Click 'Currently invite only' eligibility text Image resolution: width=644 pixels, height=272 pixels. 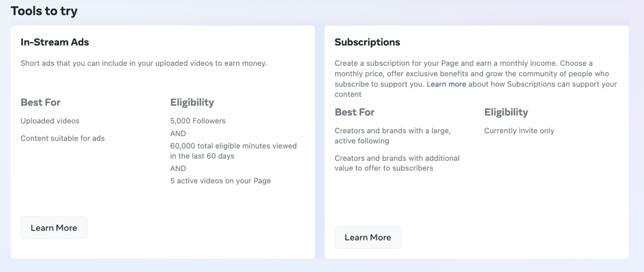click(x=519, y=131)
